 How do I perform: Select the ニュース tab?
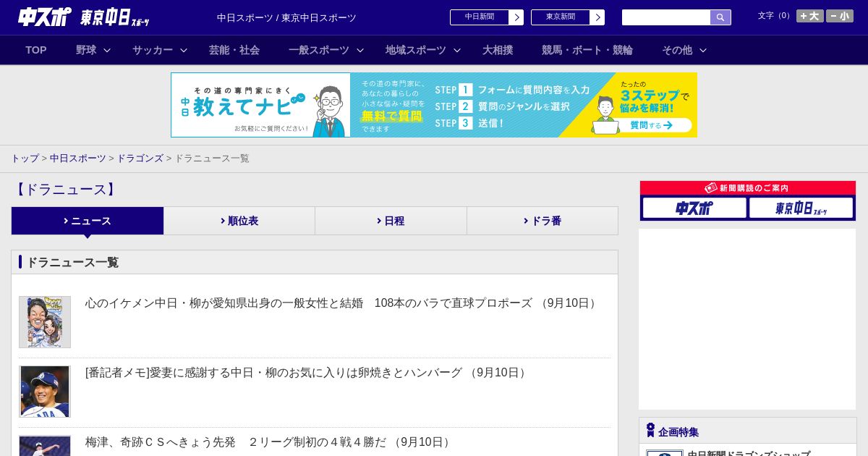click(88, 221)
